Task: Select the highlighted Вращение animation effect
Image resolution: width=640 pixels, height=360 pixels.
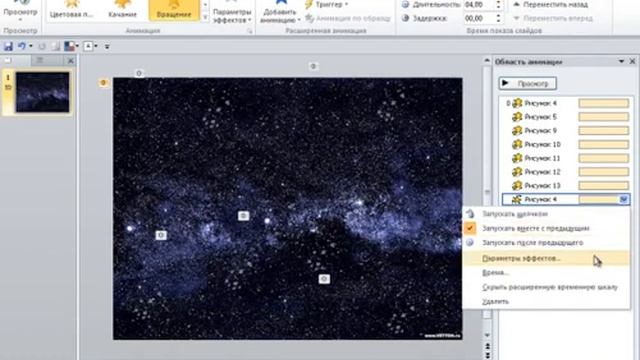Action: [x=174, y=10]
